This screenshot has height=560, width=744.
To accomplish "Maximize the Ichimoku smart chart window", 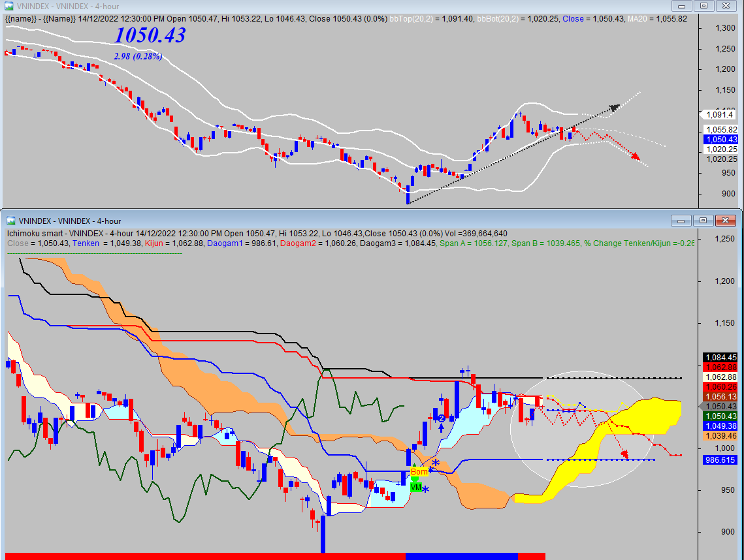I will pos(703,221).
